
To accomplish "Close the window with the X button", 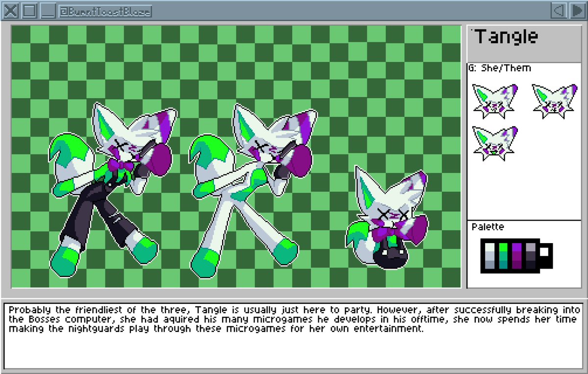I will [x=10, y=10].
